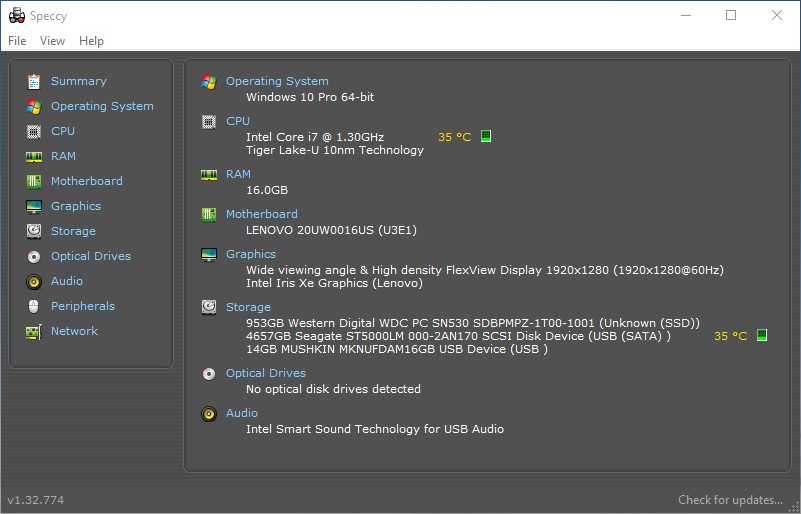The image size is (801, 514).
Task: Open the File menu
Action: pyautogui.click(x=17, y=41)
